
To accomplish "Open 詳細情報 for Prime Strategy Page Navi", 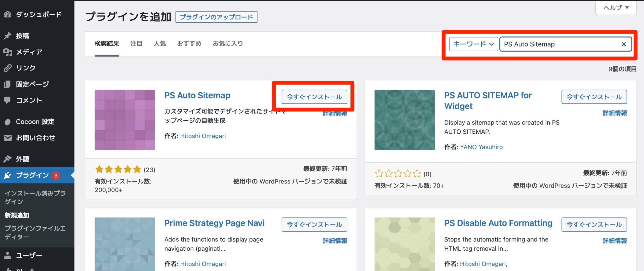I will pos(335,241).
